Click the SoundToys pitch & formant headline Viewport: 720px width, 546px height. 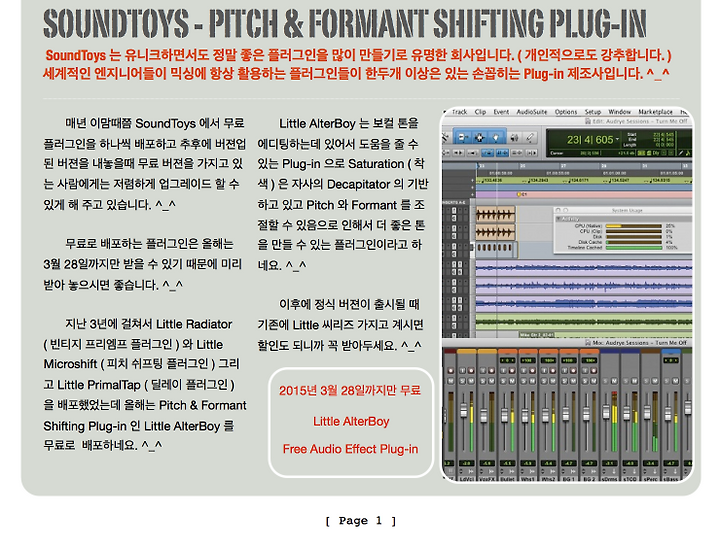[x=345, y=23]
